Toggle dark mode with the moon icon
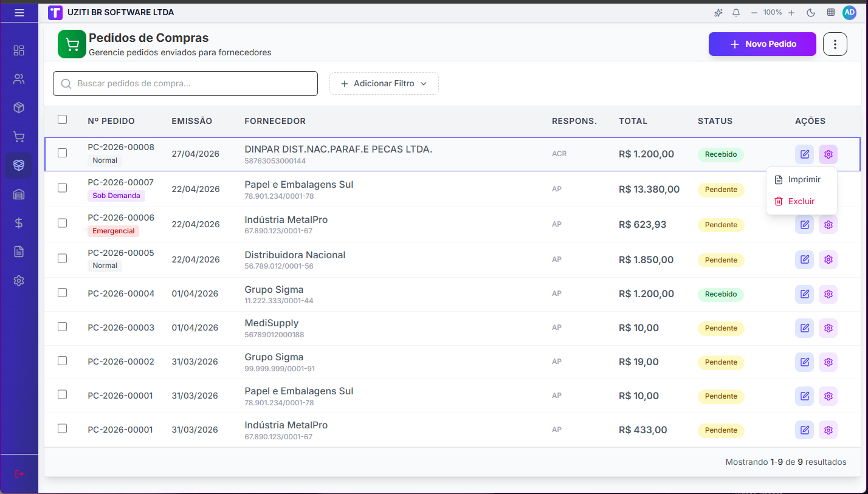 tap(811, 12)
